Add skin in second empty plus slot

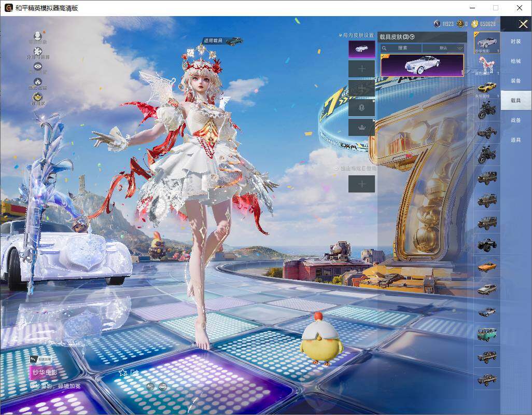(362, 88)
